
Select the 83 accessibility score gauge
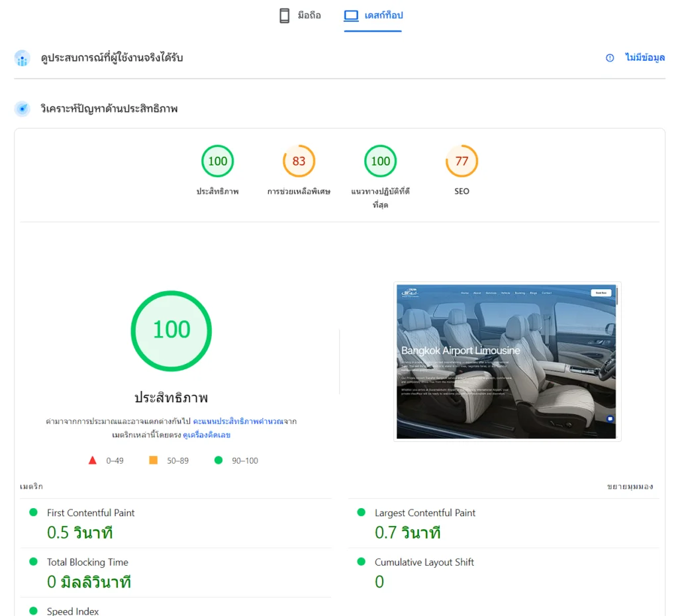click(x=299, y=161)
